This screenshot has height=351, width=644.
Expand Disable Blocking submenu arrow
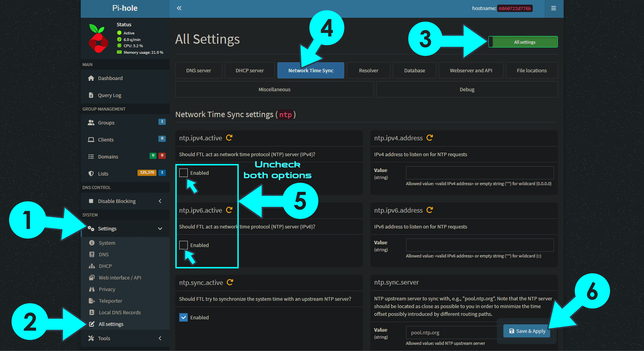click(160, 201)
